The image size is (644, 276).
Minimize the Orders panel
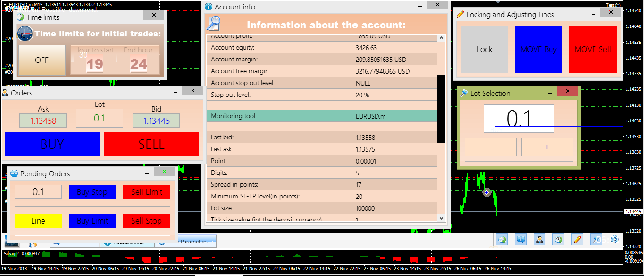(176, 92)
